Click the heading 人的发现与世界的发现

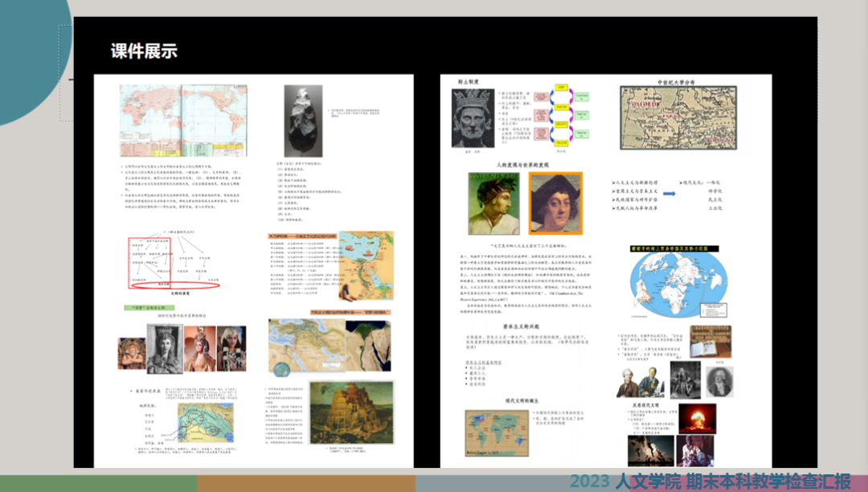pos(522,165)
